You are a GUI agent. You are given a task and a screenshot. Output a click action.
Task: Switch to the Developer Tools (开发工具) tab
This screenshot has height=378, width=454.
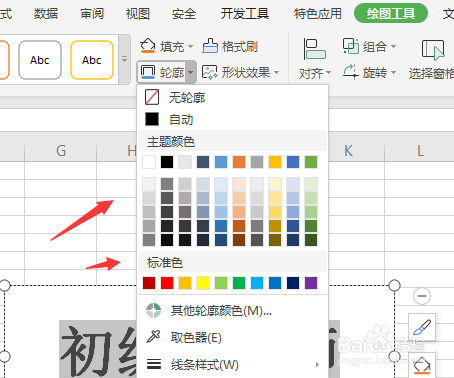pyautogui.click(x=245, y=14)
